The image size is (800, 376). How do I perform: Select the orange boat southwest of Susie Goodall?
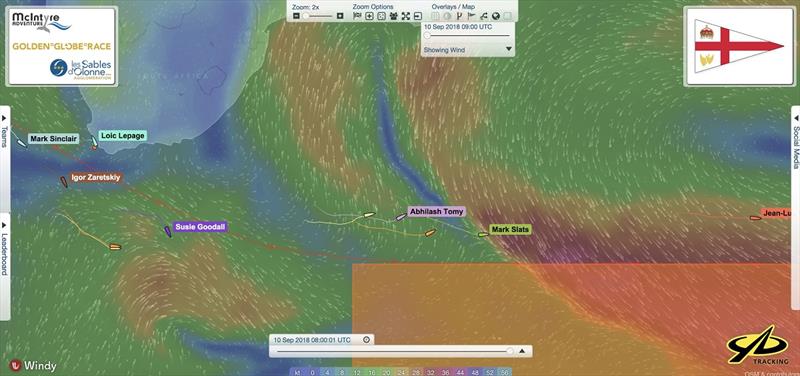(x=115, y=247)
